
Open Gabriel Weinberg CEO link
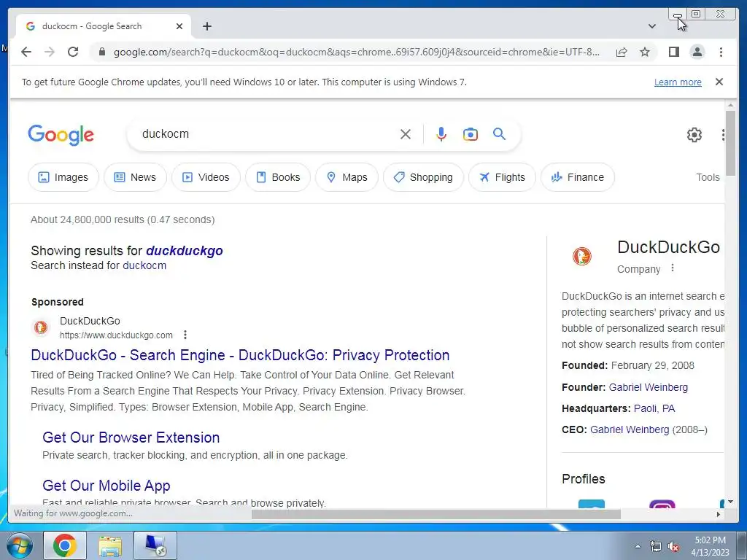tap(630, 429)
